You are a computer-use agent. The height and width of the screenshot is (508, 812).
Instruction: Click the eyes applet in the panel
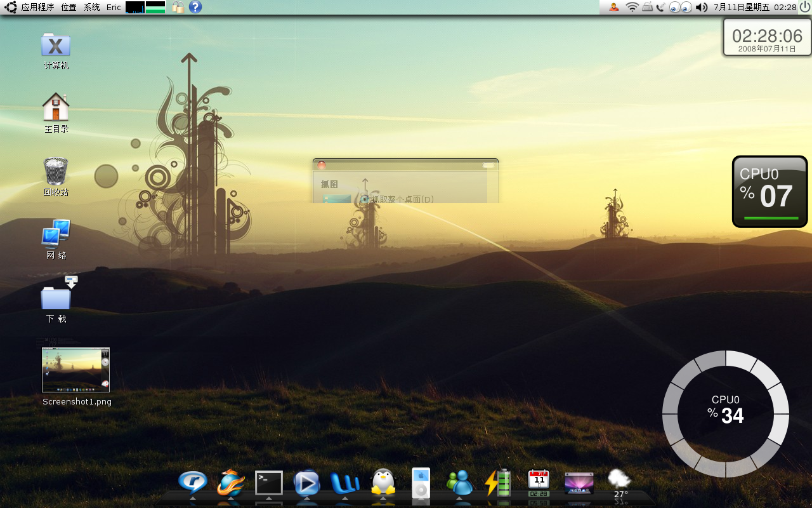pyautogui.click(x=681, y=7)
